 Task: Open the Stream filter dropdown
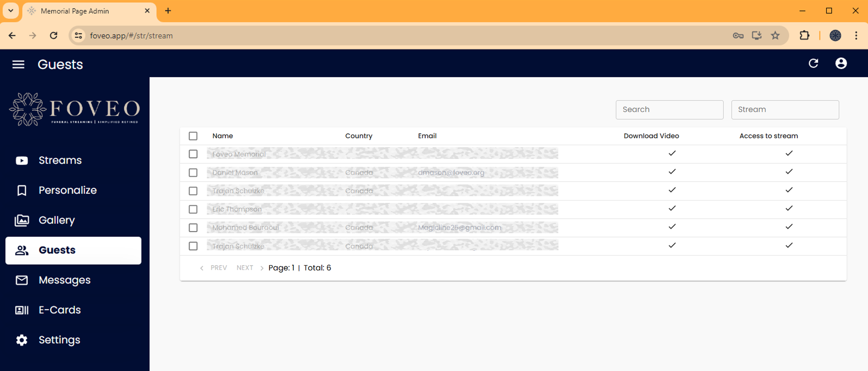coord(785,109)
